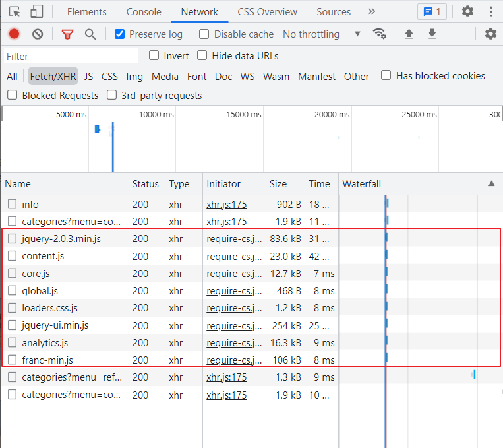Click the export HAR download arrow icon

(x=432, y=34)
